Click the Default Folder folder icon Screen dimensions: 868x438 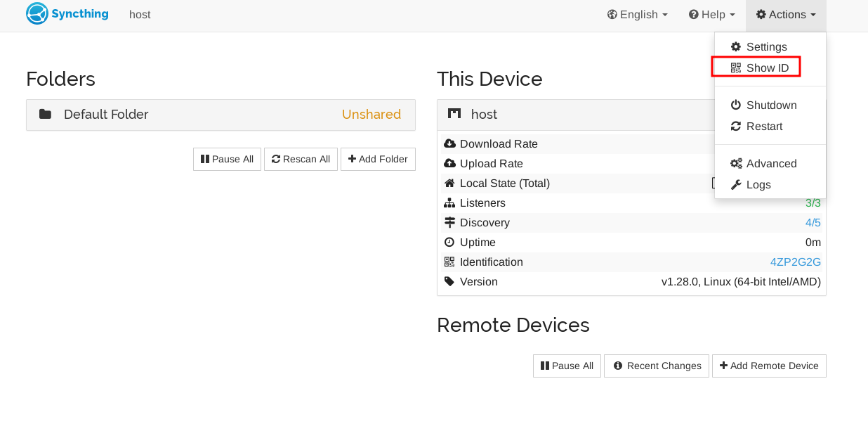coord(45,115)
